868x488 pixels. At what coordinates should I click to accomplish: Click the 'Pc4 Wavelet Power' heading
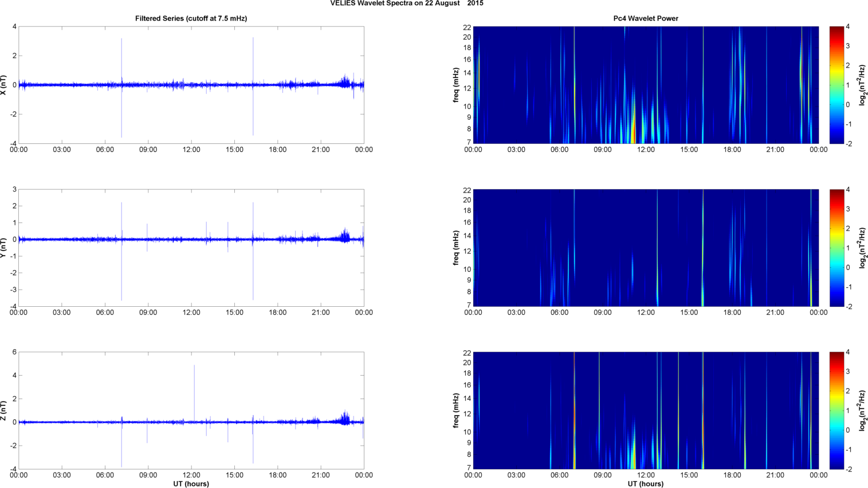coord(646,18)
